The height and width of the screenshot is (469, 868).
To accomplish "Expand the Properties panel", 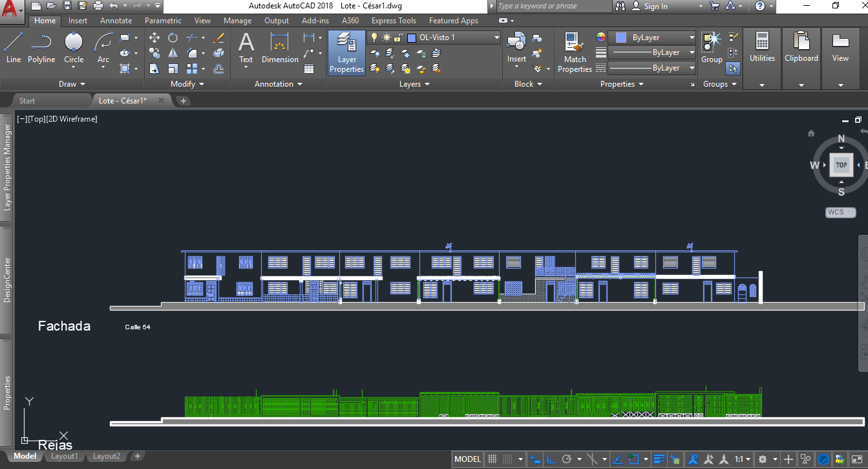I will [x=622, y=84].
